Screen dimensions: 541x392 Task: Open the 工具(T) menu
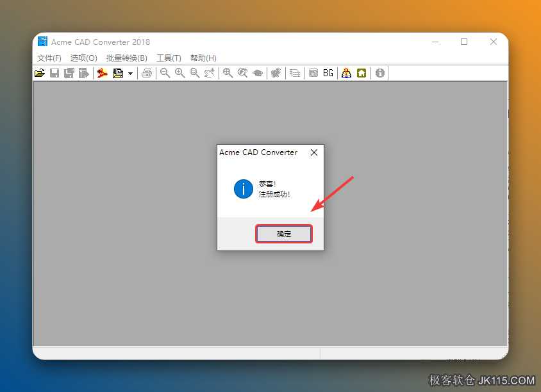pos(169,58)
